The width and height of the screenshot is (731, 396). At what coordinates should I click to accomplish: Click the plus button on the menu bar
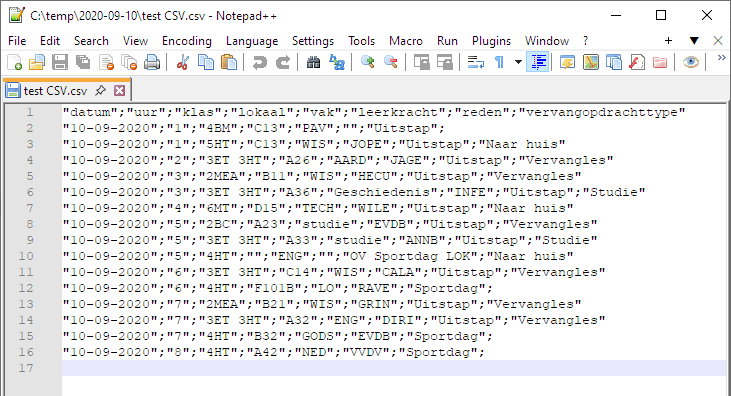[668, 41]
